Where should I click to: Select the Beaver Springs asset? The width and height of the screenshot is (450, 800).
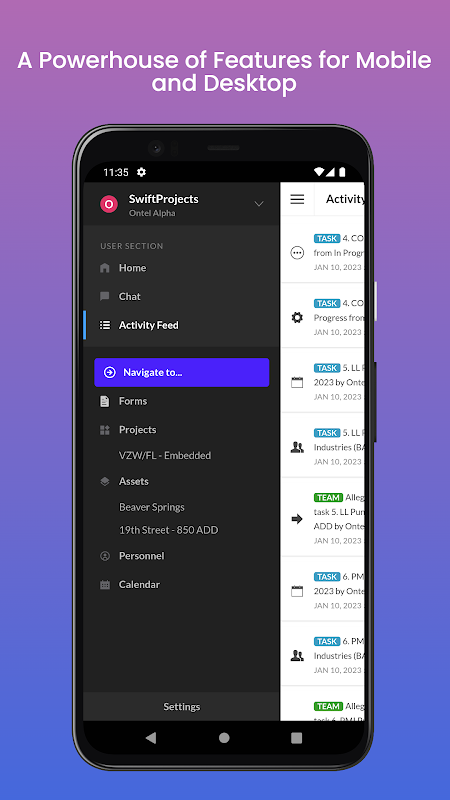(152, 507)
